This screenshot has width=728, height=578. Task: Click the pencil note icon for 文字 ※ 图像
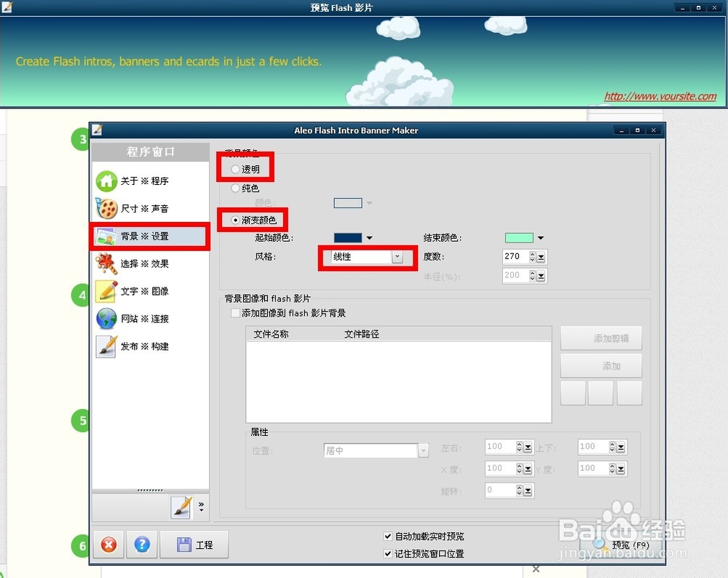(106, 291)
